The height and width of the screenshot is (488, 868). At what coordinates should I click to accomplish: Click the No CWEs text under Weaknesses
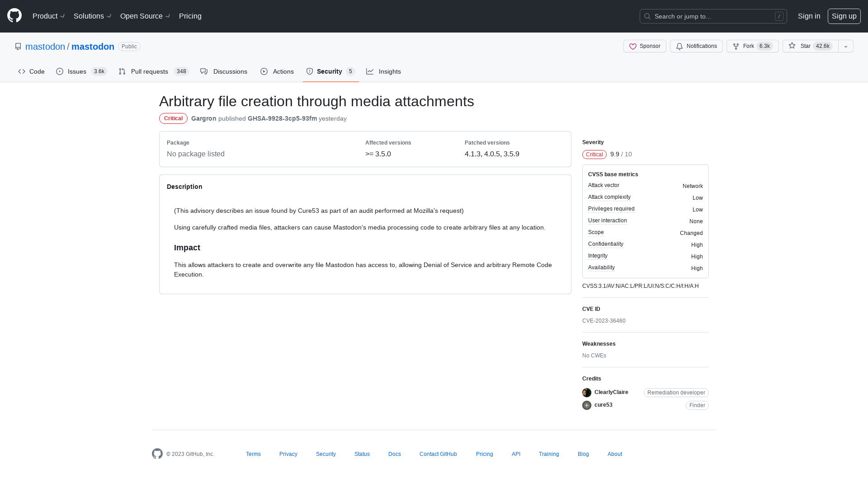pos(594,356)
